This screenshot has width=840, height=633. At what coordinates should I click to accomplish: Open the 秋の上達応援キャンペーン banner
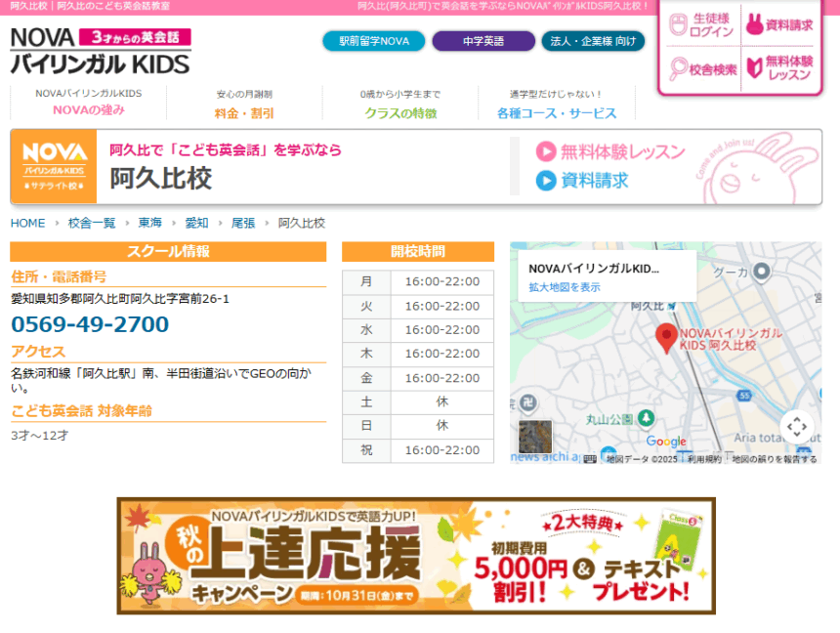[416, 555]
